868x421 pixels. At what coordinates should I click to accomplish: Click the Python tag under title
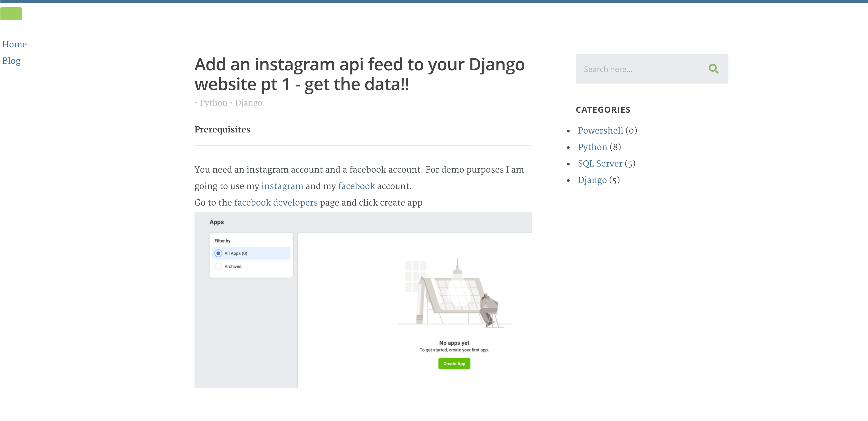pyautogui.click(x=214, y=103)
